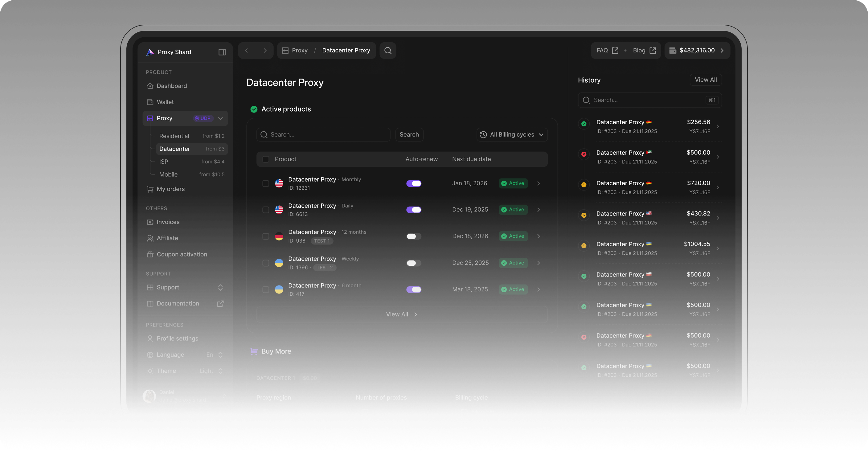Click View All in History panel

[705, 80]
